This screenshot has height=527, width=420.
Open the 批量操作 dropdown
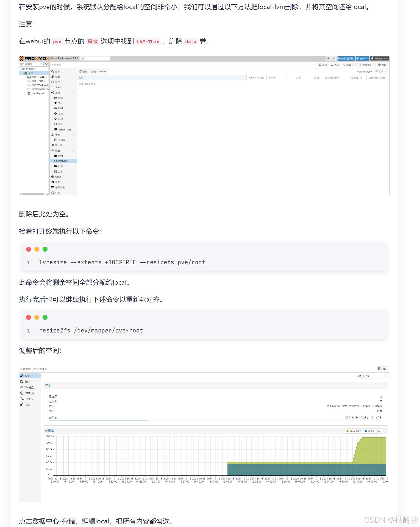click(x=367, y=65)
